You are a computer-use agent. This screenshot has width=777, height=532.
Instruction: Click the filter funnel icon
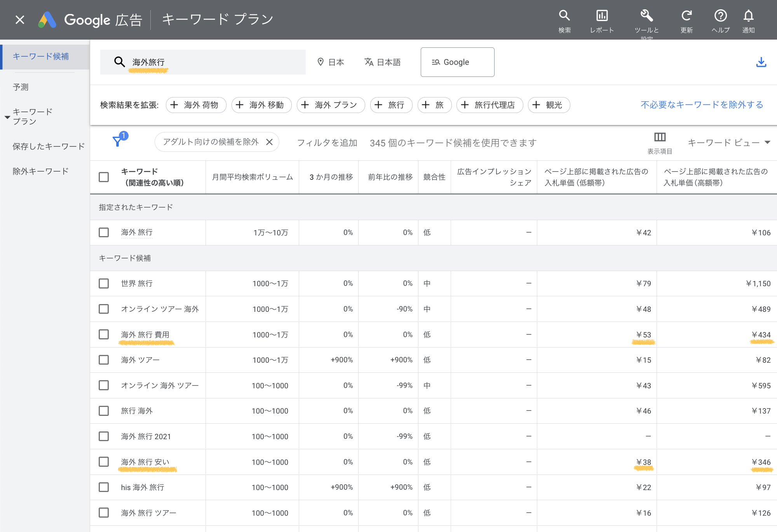(x=117, y=141)
